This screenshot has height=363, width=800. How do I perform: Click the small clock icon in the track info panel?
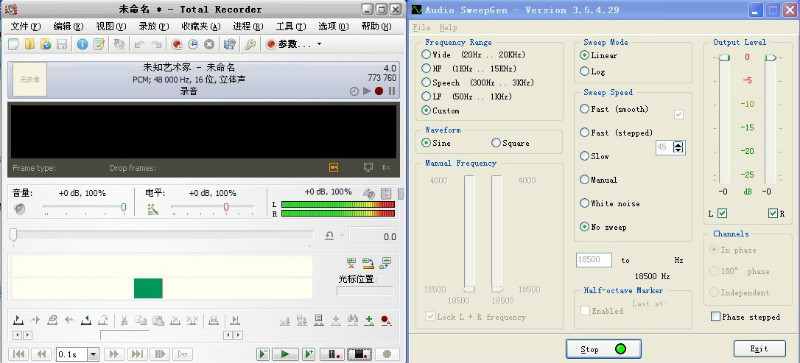pyautogui.click(x=354, y=91)
